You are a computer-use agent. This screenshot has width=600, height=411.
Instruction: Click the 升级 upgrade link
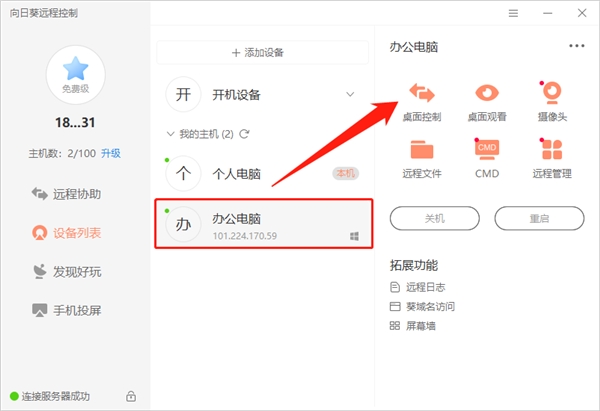click(x=111, y=153)
